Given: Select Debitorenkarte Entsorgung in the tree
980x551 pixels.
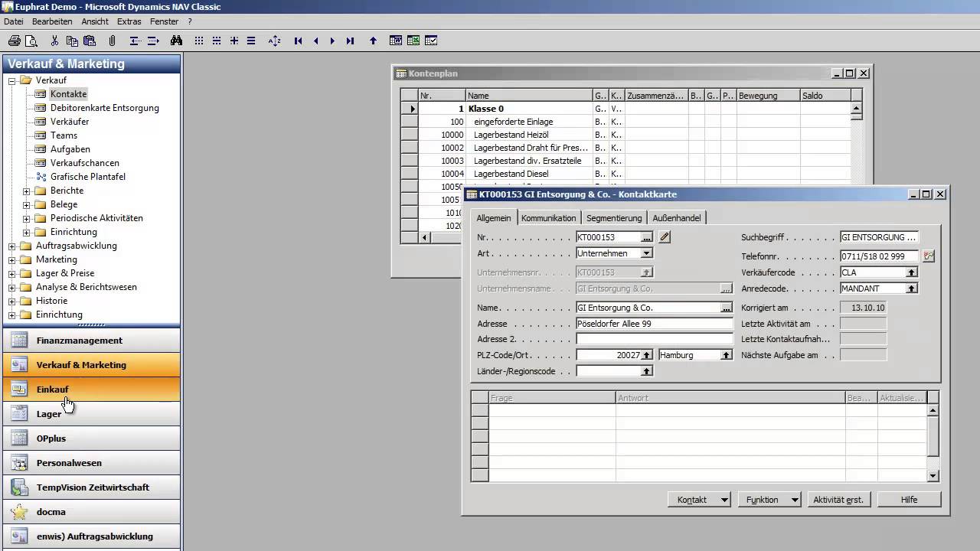Looking at the screenshot, I should [x=105, y=108].
